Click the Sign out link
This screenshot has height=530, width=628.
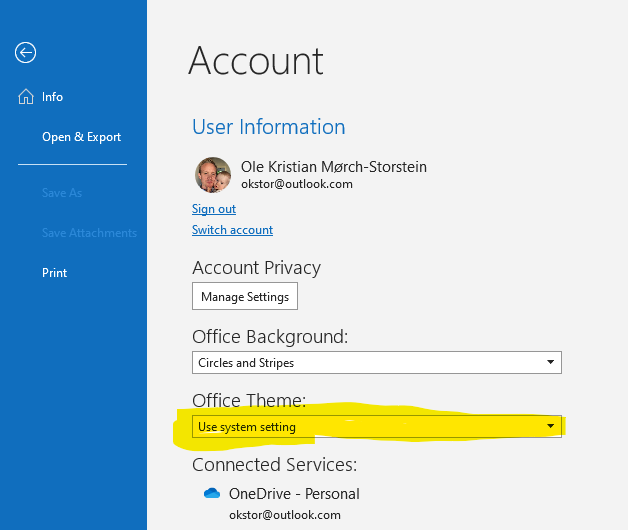pyautogui.click(x=214, y=209)
